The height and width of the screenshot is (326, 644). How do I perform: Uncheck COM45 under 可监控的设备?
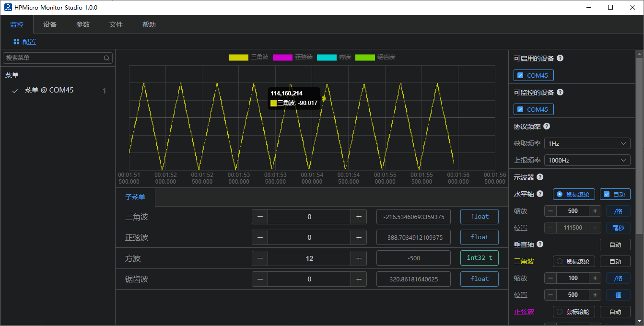[x=520, y=109]
